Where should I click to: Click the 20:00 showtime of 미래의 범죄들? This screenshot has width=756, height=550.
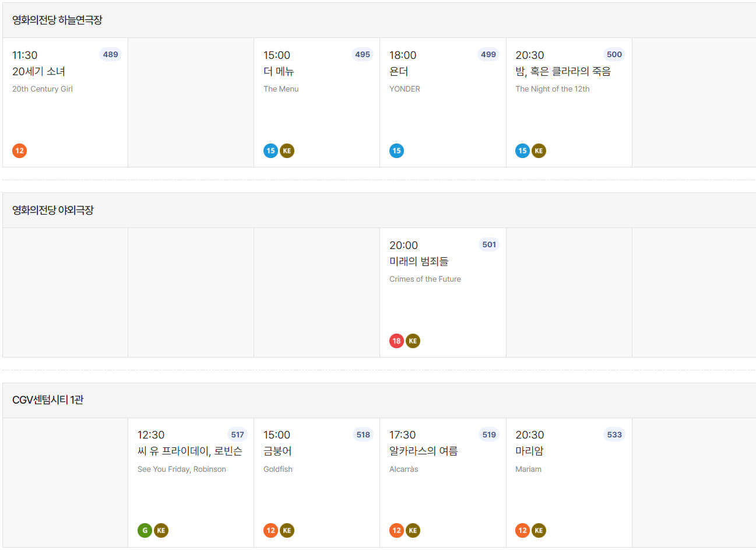coord(403,245)
